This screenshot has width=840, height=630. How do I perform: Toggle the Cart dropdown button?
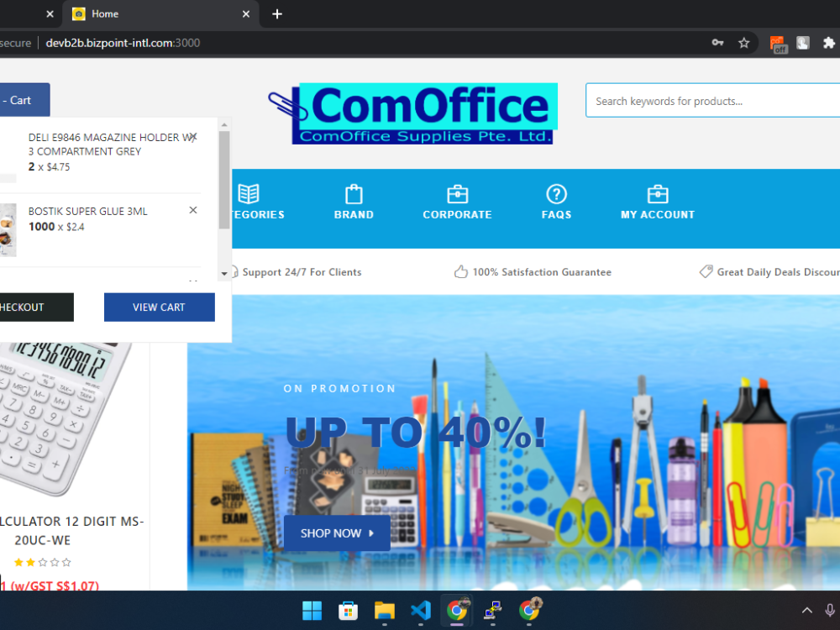pos(24,100)
